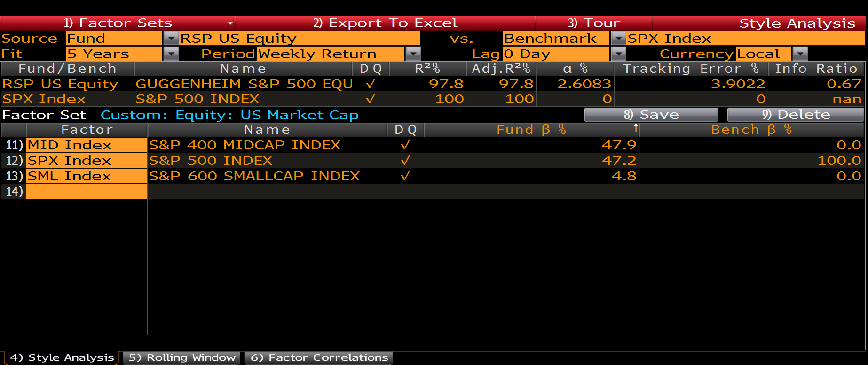Click the 5 Years fit field

[114, 54]
